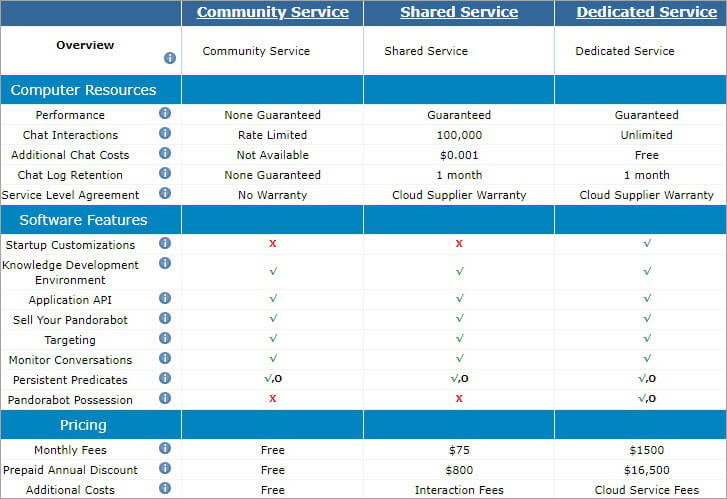This screenshot has height=499, width=727.
Task: Click the Performance row label
Action: pyautogui.click(x=70, y=115)
